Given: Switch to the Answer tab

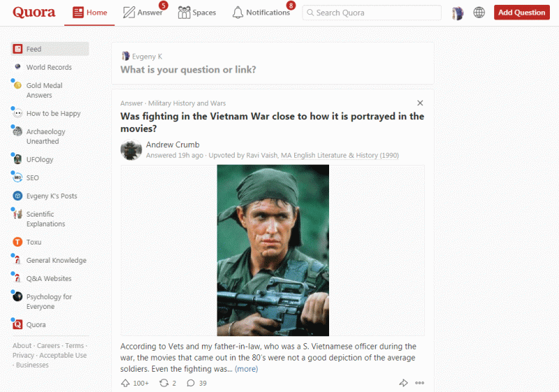Looking at the screenshot, I should pyautogui.click(x=143, y=13).
